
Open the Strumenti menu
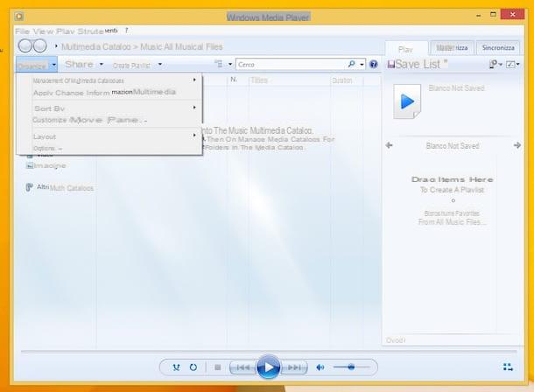97,31
